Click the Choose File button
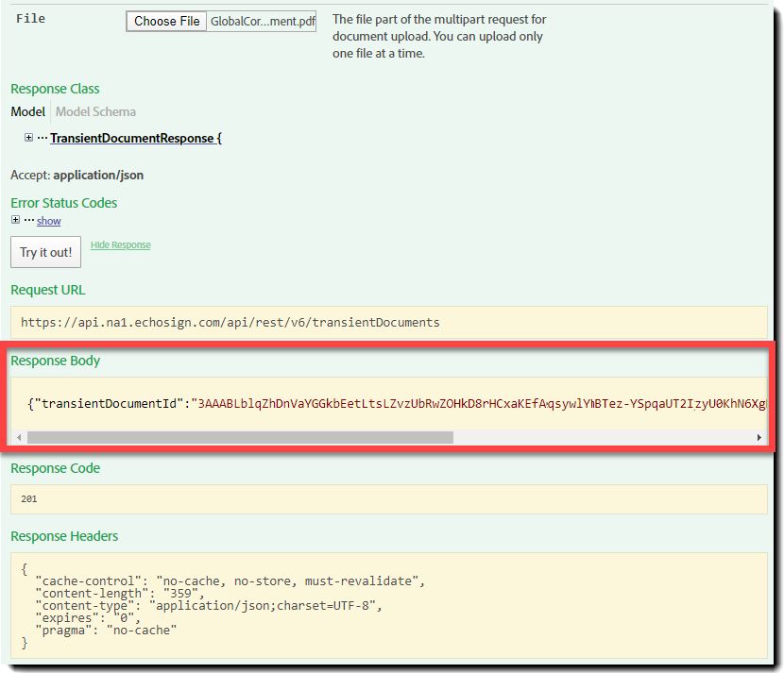This screenshot has width=784, height=673. tap(166, 22)
